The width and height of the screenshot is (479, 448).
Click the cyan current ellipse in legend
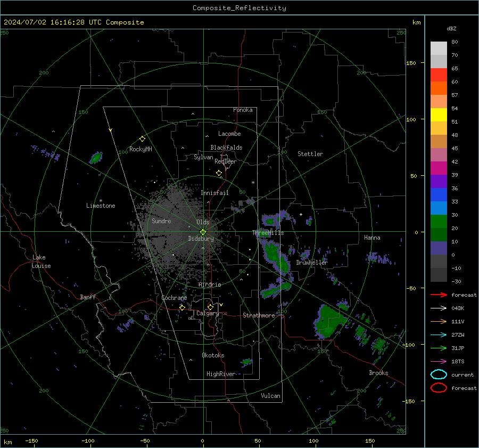point(439,374)
